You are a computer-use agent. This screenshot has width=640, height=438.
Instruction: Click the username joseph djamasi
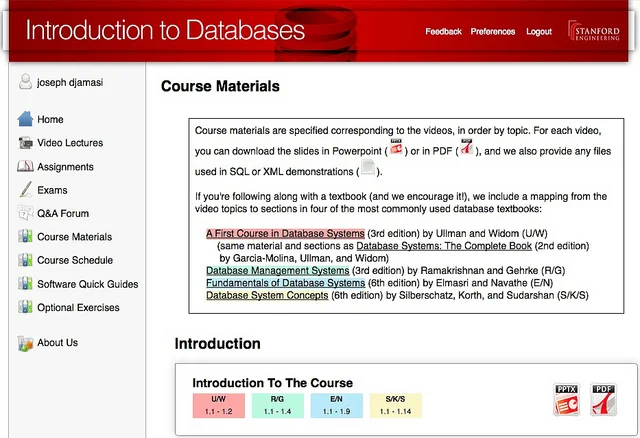pos(70,82)
